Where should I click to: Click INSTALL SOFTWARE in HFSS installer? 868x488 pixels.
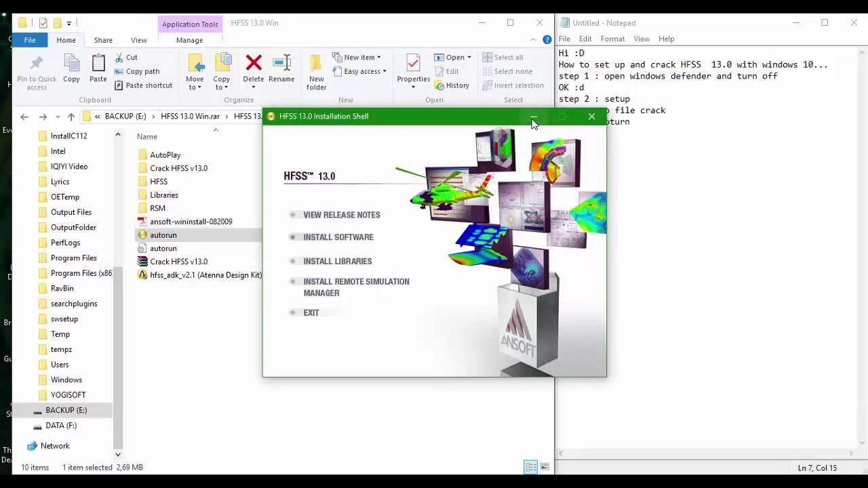tap(338, 237)
